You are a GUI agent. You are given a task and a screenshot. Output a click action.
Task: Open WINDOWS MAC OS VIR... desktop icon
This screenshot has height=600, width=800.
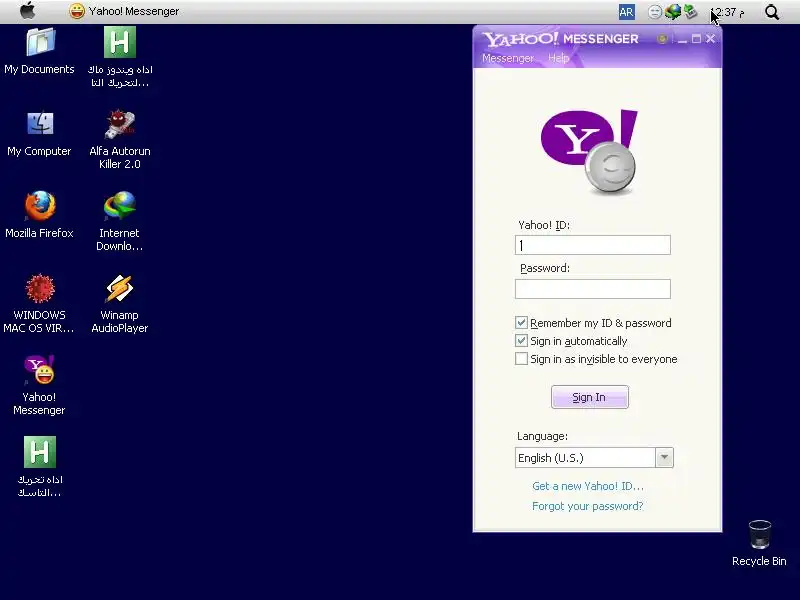[40, 288]
